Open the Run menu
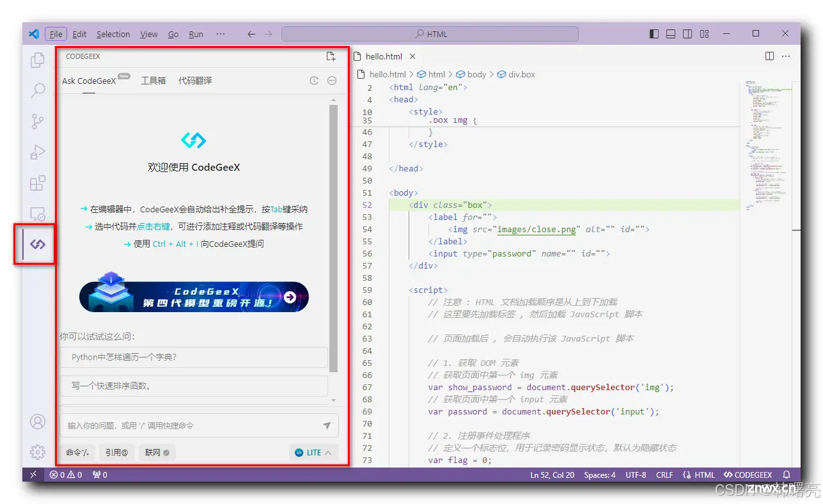 [196, 34]
